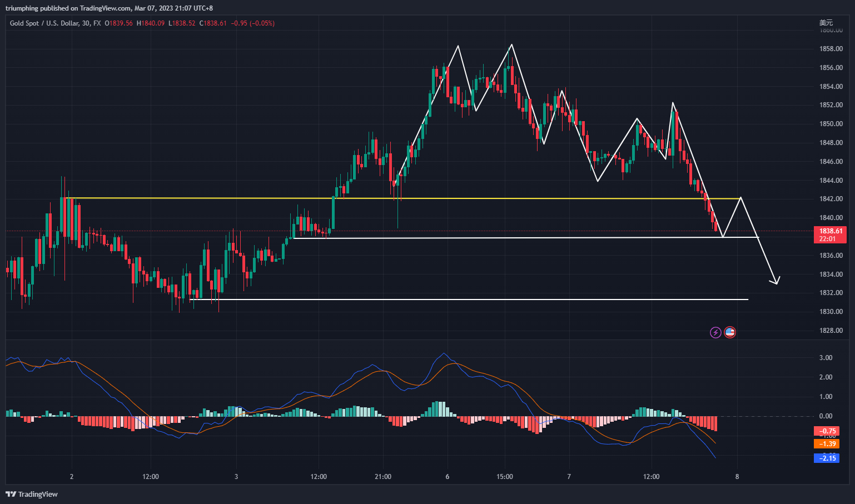Click the 15:00 time axis label
Viewport: 855px width, 504px height.
point(505,477)
